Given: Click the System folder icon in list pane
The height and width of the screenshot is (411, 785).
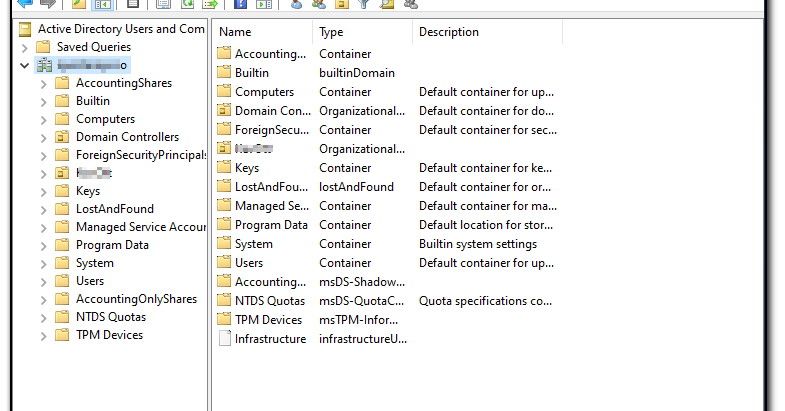Looking at the screenshot, I should pyautogui.click(x=224, y=243).
